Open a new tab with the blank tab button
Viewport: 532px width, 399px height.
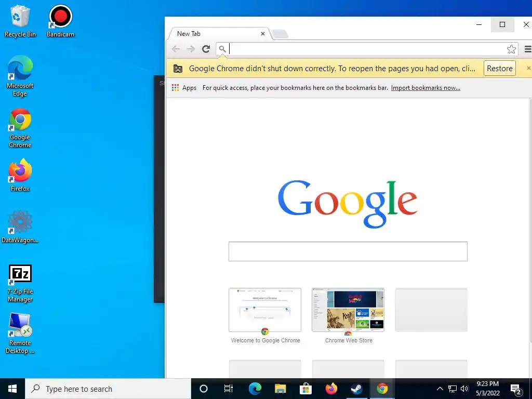tap(280, 34)
